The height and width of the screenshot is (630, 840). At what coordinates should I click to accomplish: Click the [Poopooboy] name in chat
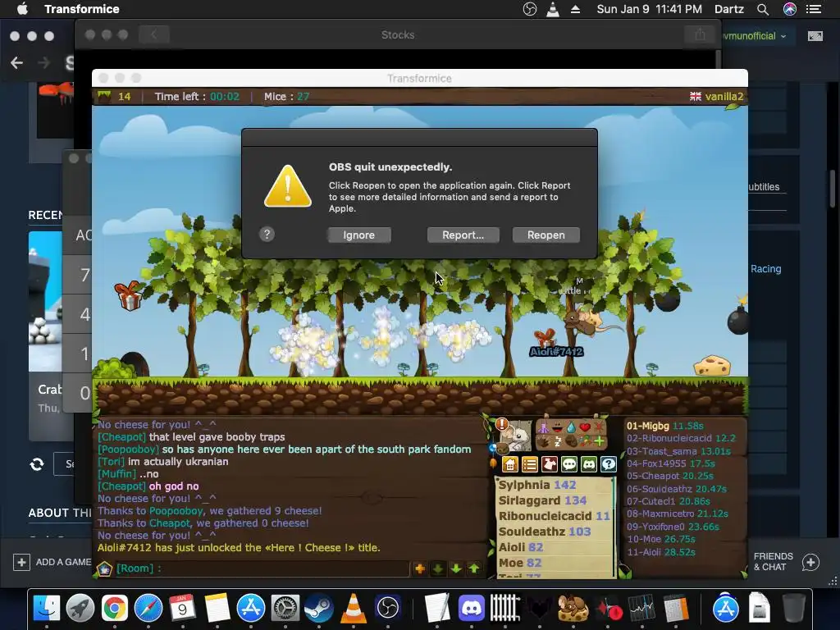(x=129, y=449)
